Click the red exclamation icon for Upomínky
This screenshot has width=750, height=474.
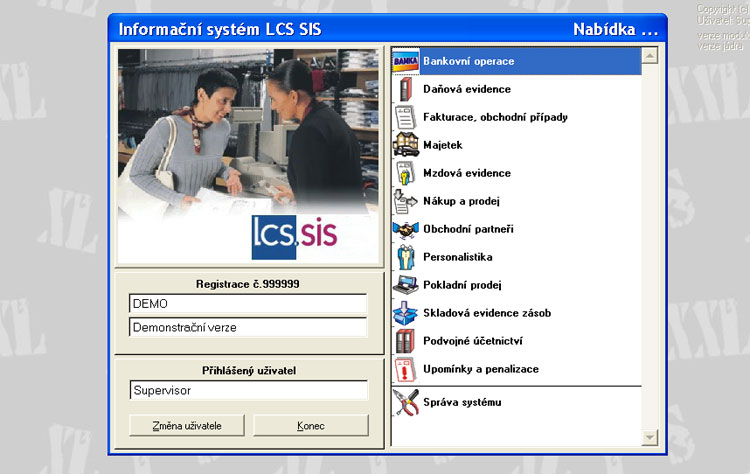pos(406,369)
